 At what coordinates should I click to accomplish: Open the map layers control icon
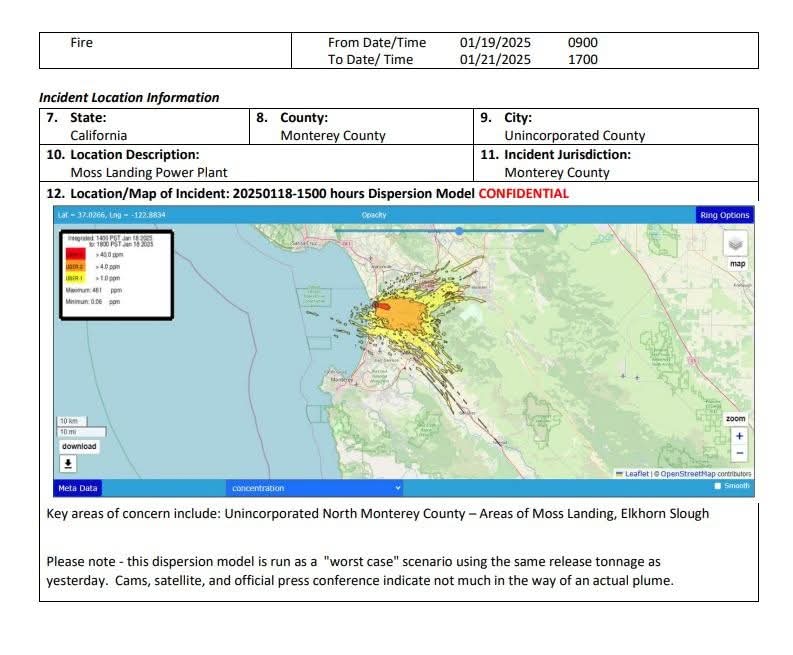click(735, 244)
